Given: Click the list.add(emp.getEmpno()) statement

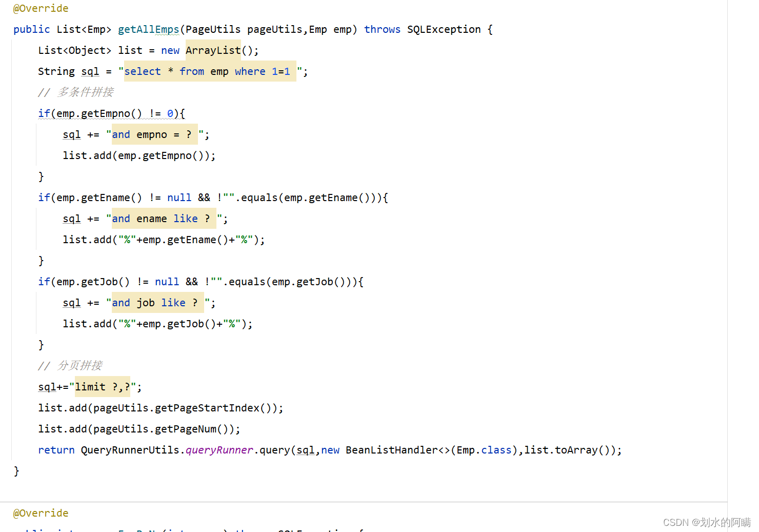Looking at the screenshot, I should point(139,155).
